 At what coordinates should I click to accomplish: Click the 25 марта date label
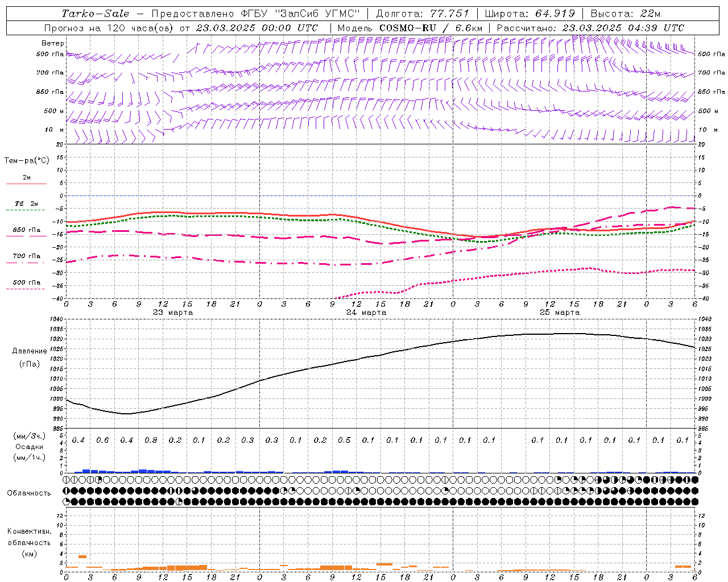[560, 313]
